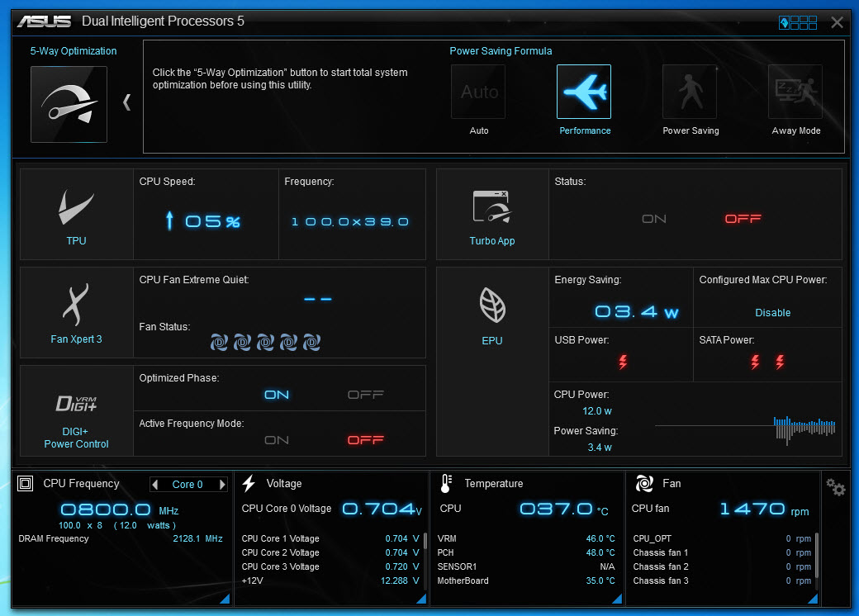Open the TPU panel
Viewport: 859px width, 616px height.
coord(76,214)
